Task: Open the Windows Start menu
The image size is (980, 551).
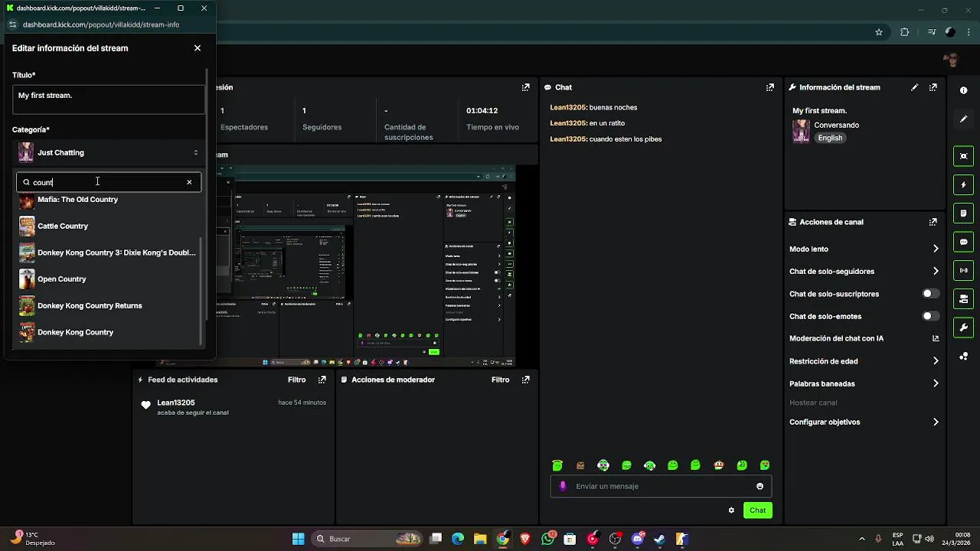Action: click(298, 539)
